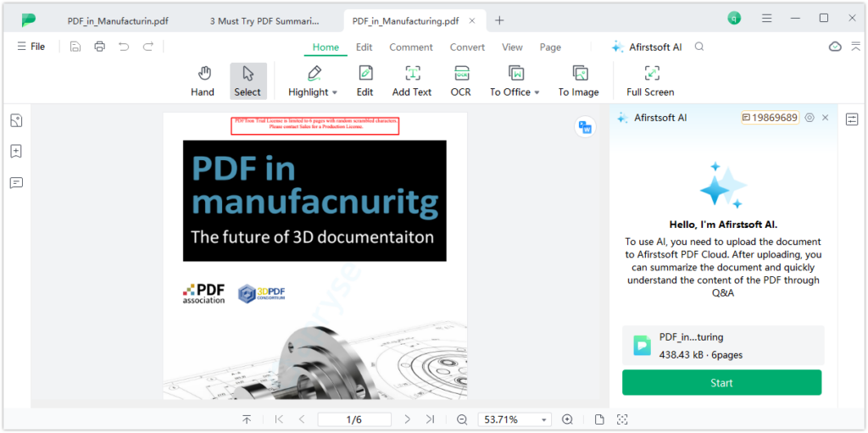
Task: Open the hamburger menu in title bar
Action: 766,19
